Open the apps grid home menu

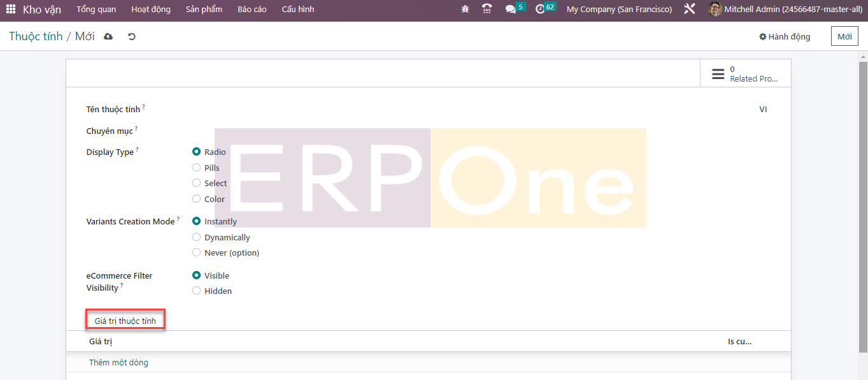coord(11,10)
